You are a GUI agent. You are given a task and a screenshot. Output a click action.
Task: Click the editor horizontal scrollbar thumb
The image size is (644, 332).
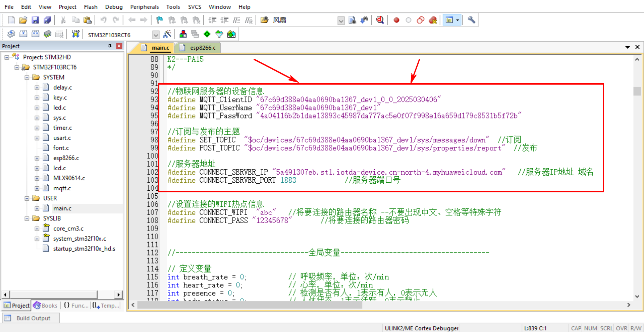tap(250, 305)
